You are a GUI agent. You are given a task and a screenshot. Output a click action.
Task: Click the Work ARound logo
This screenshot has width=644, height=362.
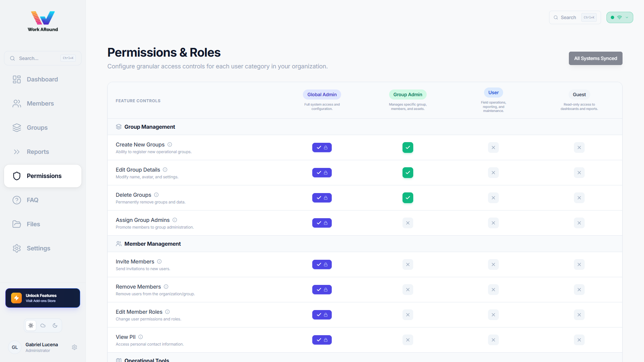(x=43, y=21)
